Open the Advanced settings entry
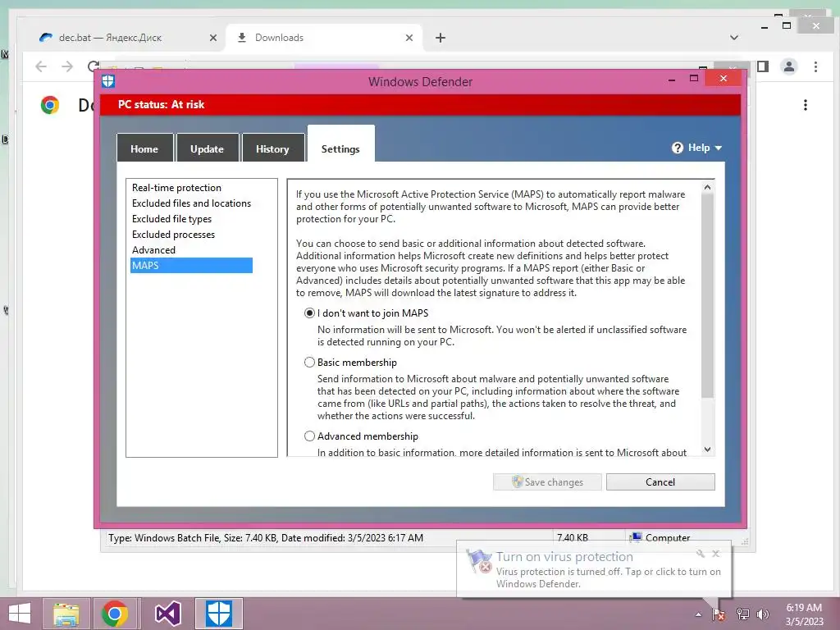840x630 pixels. [x=153, y=249]
